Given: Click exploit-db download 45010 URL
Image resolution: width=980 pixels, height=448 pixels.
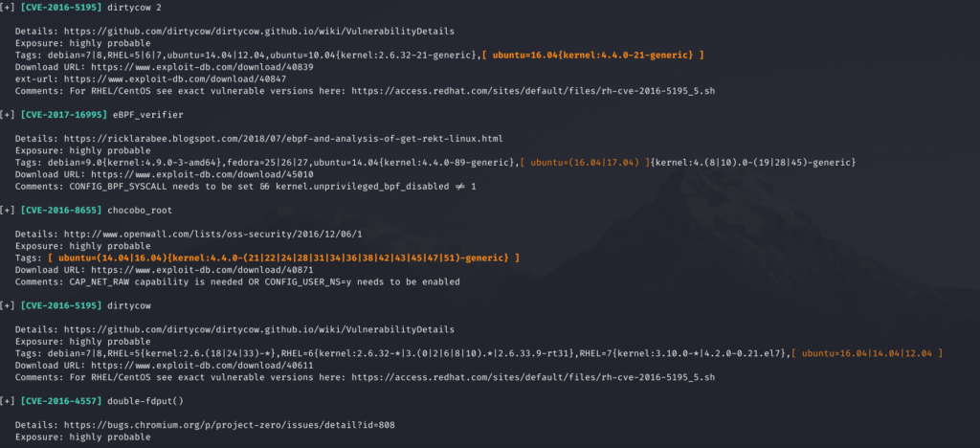Looking at the screenshot, I should (x=202, y=174).
